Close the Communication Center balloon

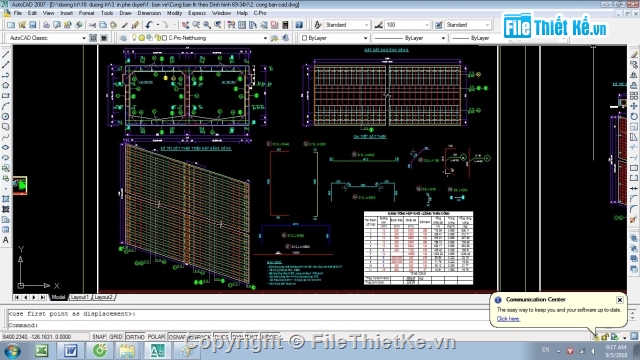coord(620,300)
